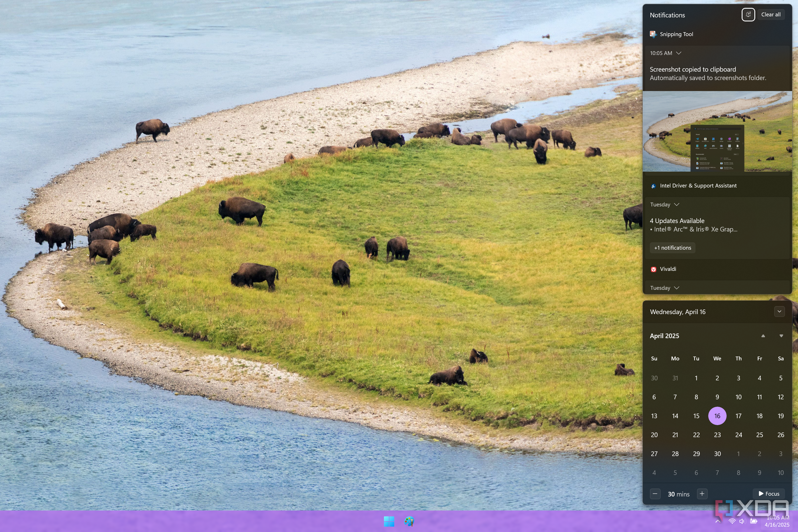This screenshot has width=798, height=532.
Task: Select April 30 in the calendar
Action: pos(717,454)
